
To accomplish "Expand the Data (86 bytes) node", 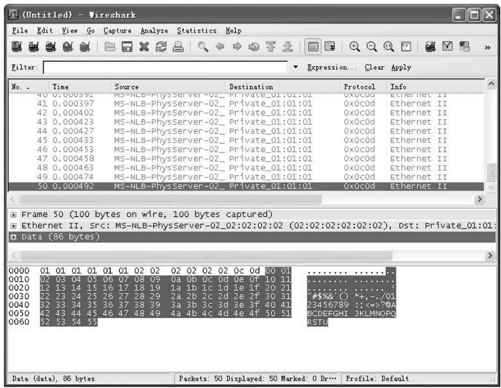I will click(x=14, y=237).
